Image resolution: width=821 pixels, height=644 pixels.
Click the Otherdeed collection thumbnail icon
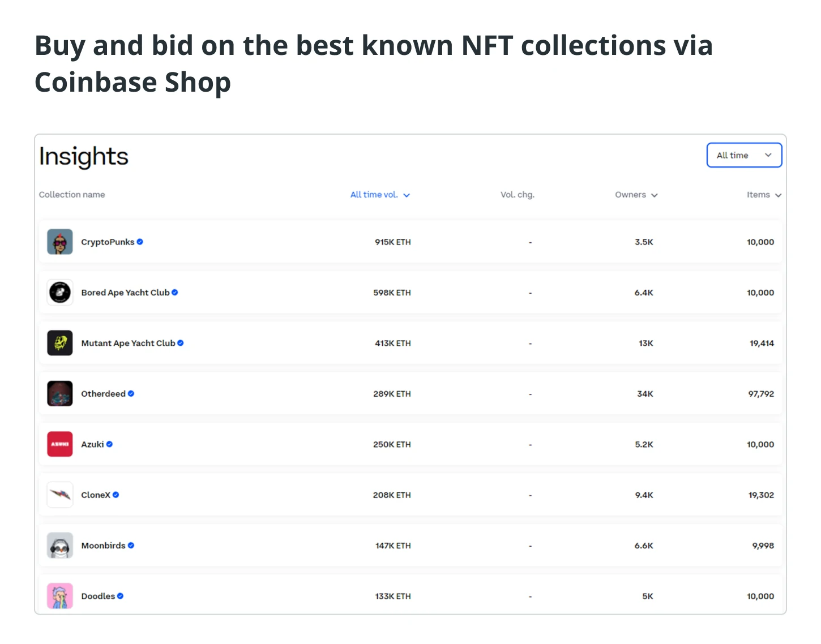[60, 393]
